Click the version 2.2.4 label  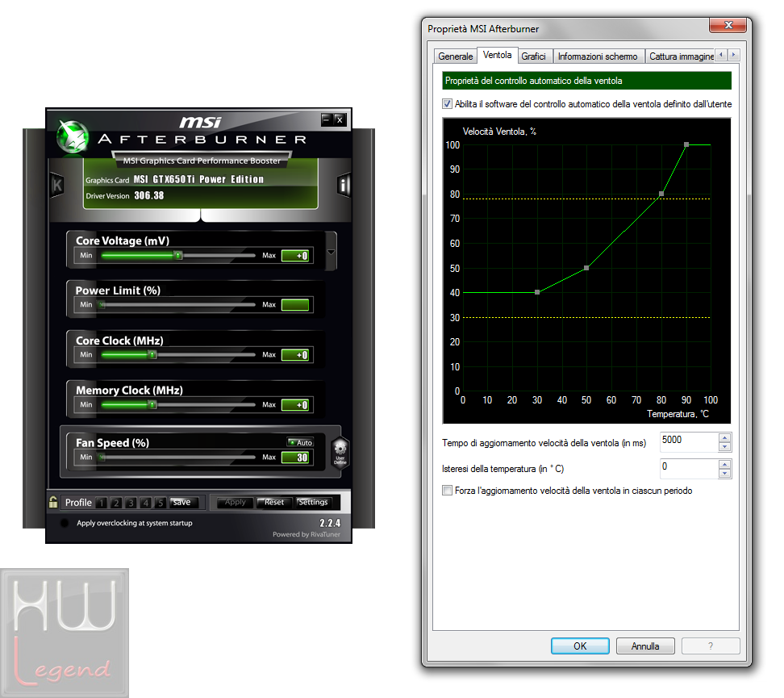[x=330, y=523]
